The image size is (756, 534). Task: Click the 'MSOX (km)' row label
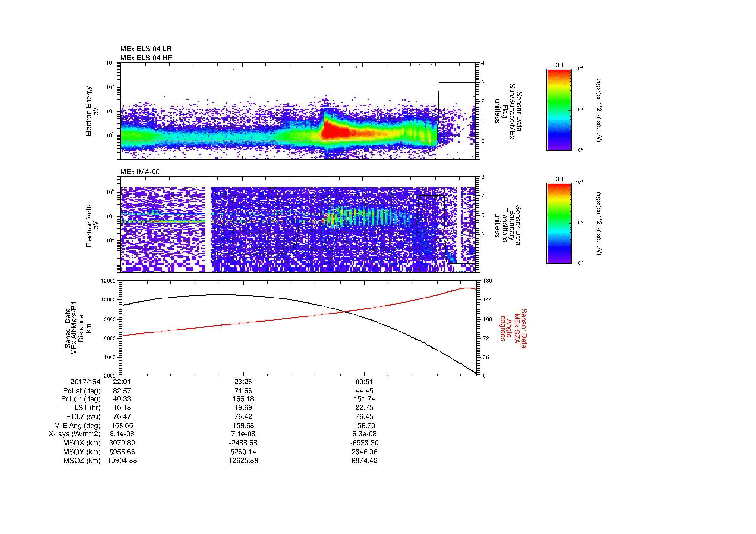(x=82, y=443)
